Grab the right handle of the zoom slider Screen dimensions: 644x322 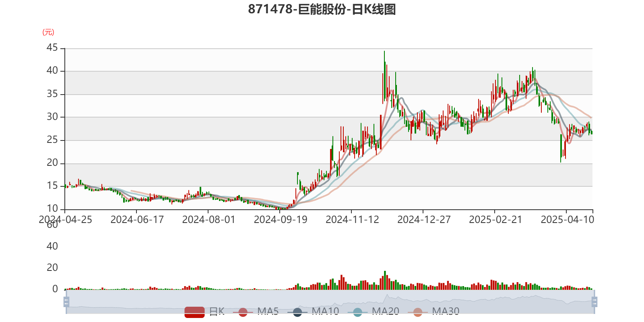point(595,301)
